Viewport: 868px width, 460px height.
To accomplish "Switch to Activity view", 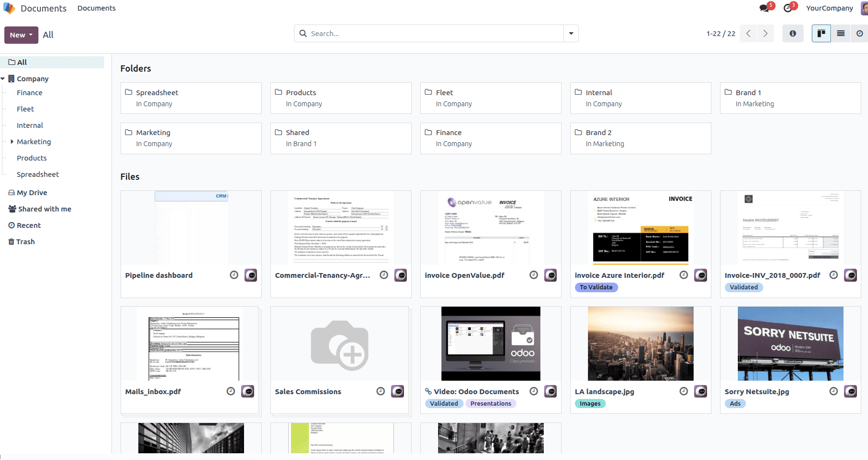I will point(859,34).
